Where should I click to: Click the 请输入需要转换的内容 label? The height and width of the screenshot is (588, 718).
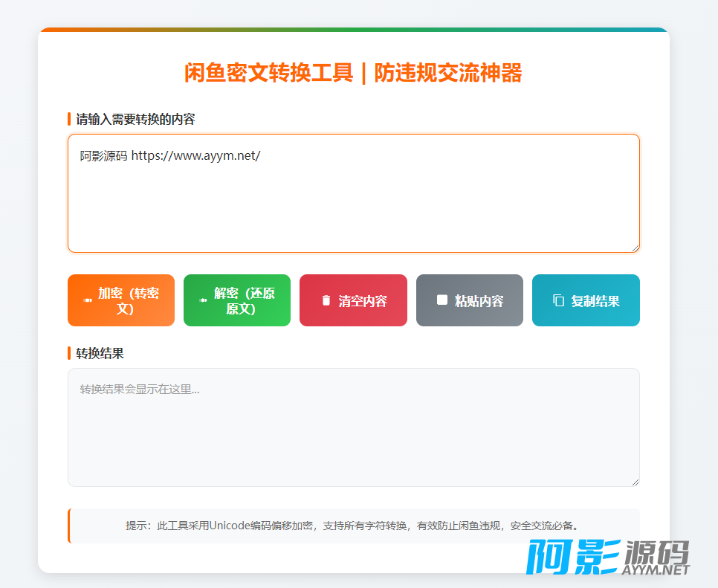135,119
